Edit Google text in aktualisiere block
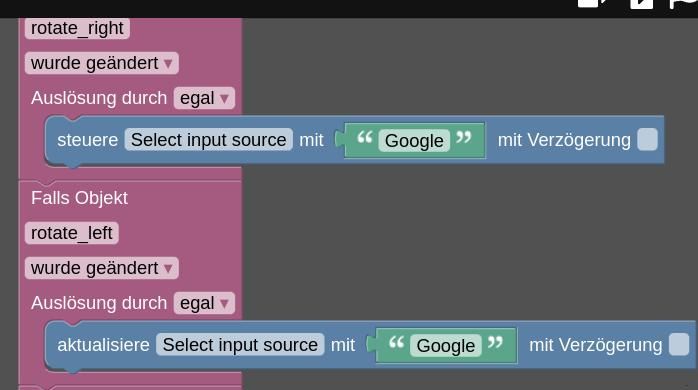This screenshot has width=698, height=390. [x=446, y=346]
